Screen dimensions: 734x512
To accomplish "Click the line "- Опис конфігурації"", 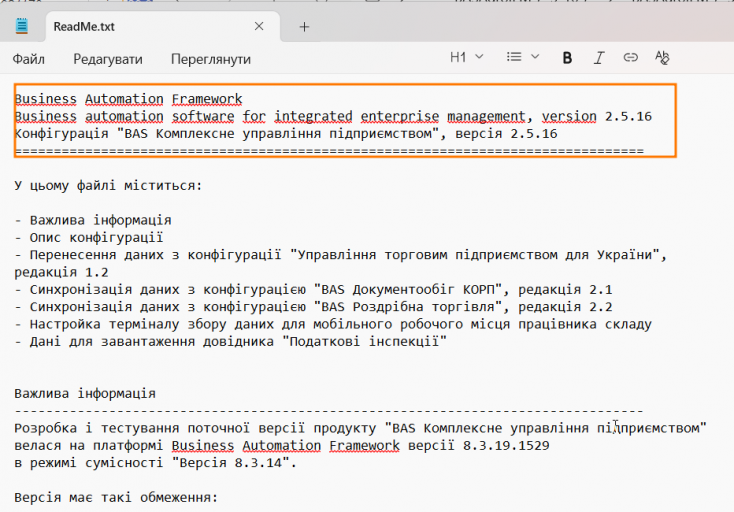I will (89, 238).
